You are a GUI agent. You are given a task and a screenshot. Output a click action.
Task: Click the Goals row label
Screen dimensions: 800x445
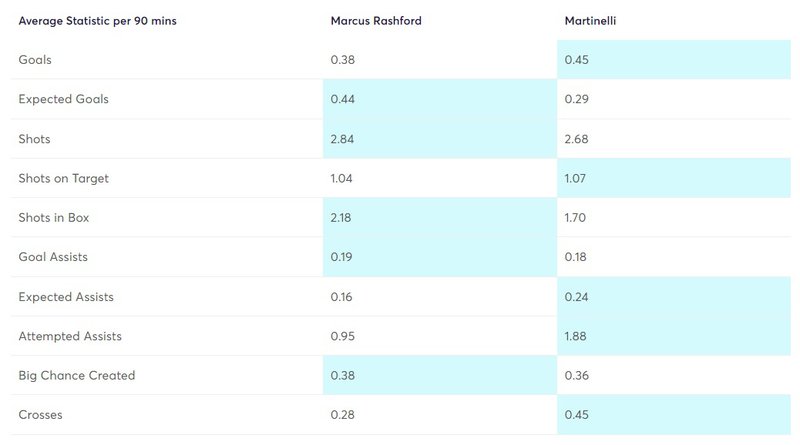point(35,60)
